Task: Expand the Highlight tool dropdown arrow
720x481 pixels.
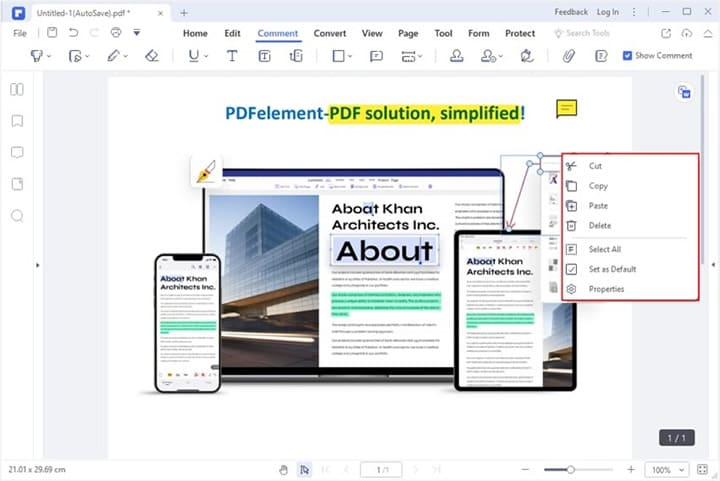Action: pos(49,56)
